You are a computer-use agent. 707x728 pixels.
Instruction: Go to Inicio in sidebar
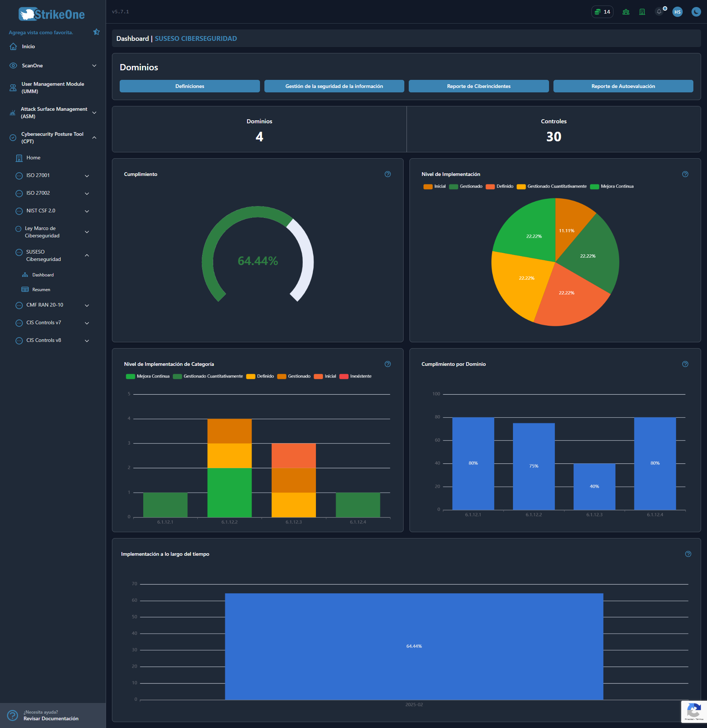[28, 46]
